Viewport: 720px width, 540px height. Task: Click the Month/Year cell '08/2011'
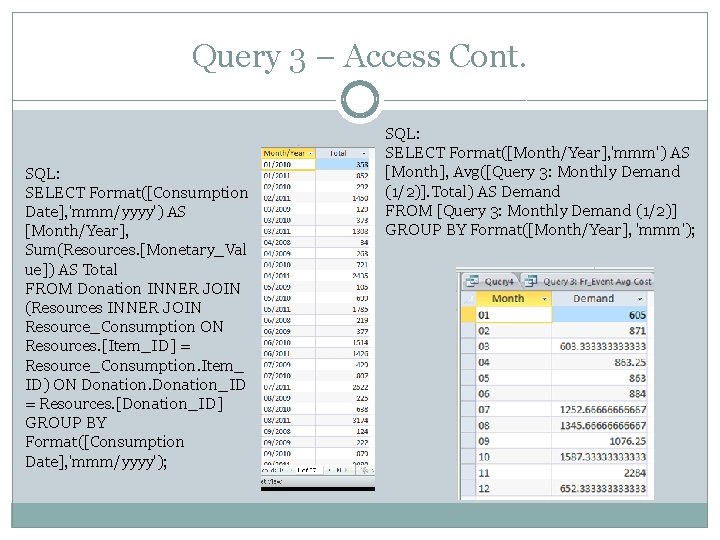[288, 420]
